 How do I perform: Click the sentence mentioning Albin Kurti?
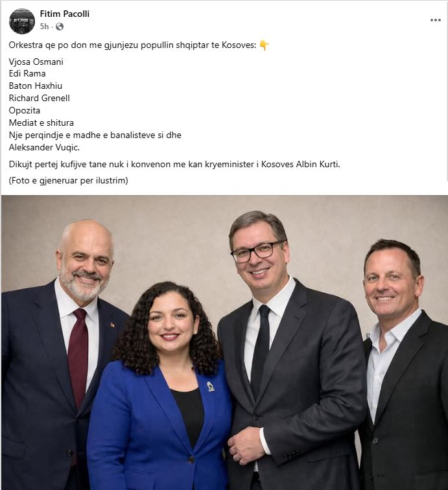coord(174,165)
